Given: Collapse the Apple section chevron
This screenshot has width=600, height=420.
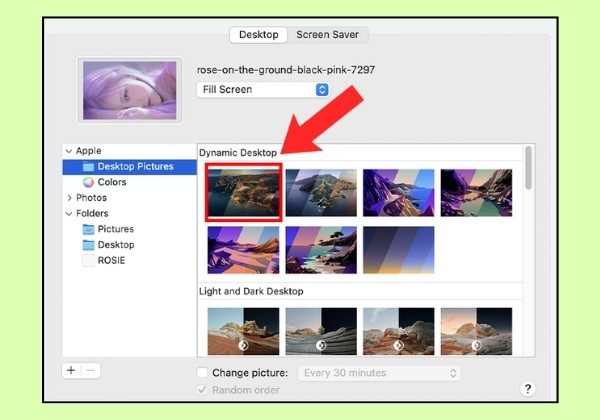Looking at the screenshot, I should [x=69, y=151].
